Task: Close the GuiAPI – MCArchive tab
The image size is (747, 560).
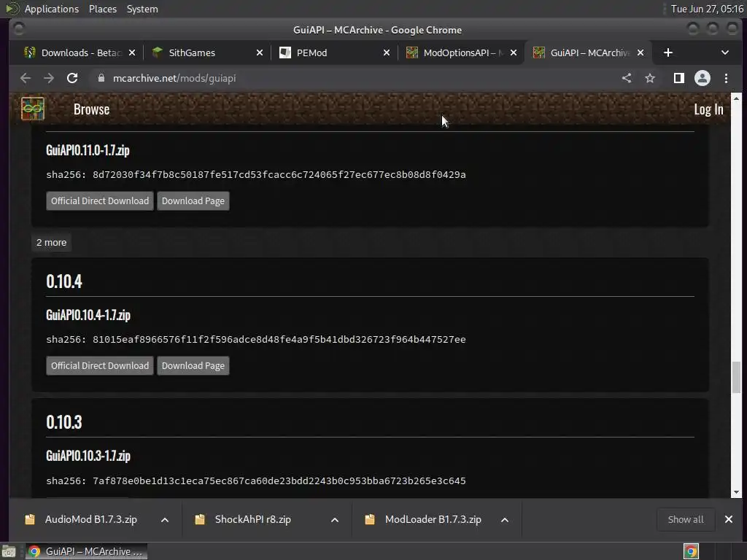Action: point(640,52)
